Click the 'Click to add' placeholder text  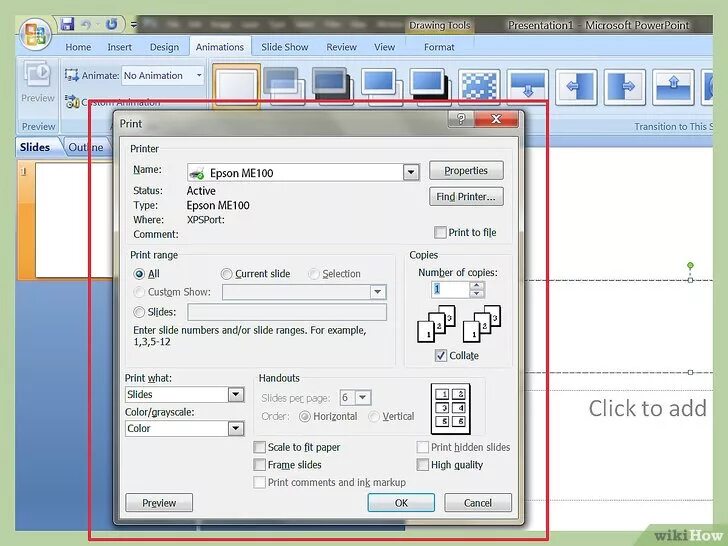coord(648,409)
